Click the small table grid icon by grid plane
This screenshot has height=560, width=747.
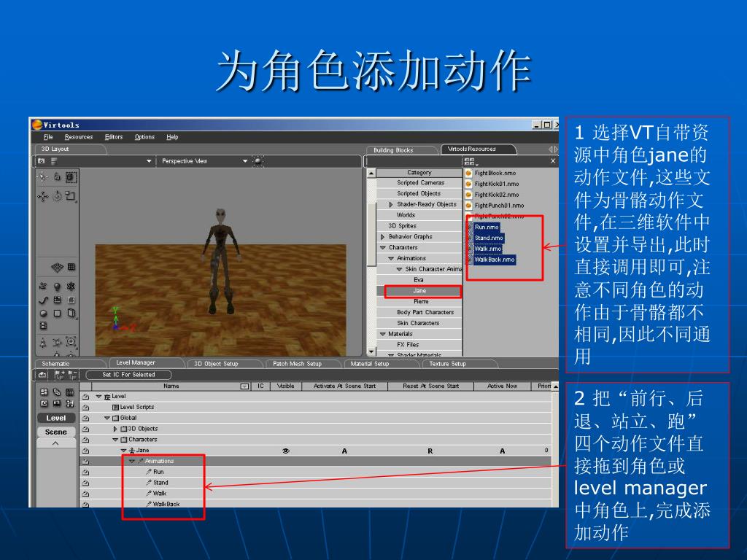coord(71,267)
